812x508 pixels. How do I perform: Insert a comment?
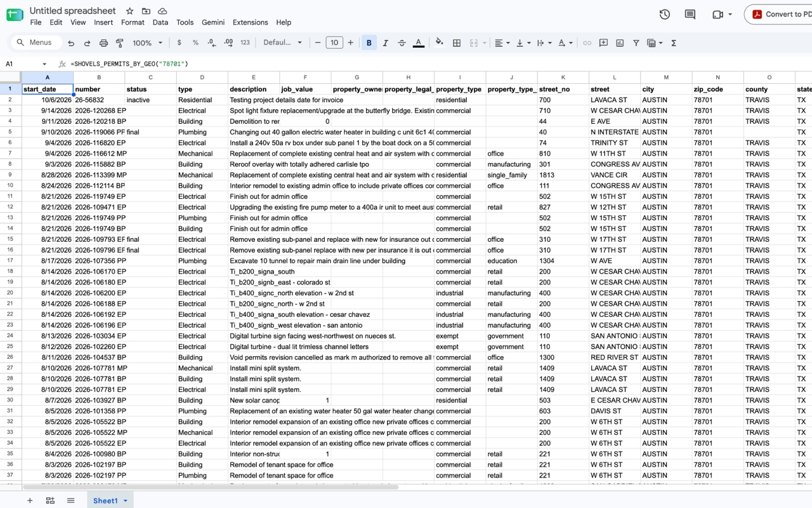[603, 43]
